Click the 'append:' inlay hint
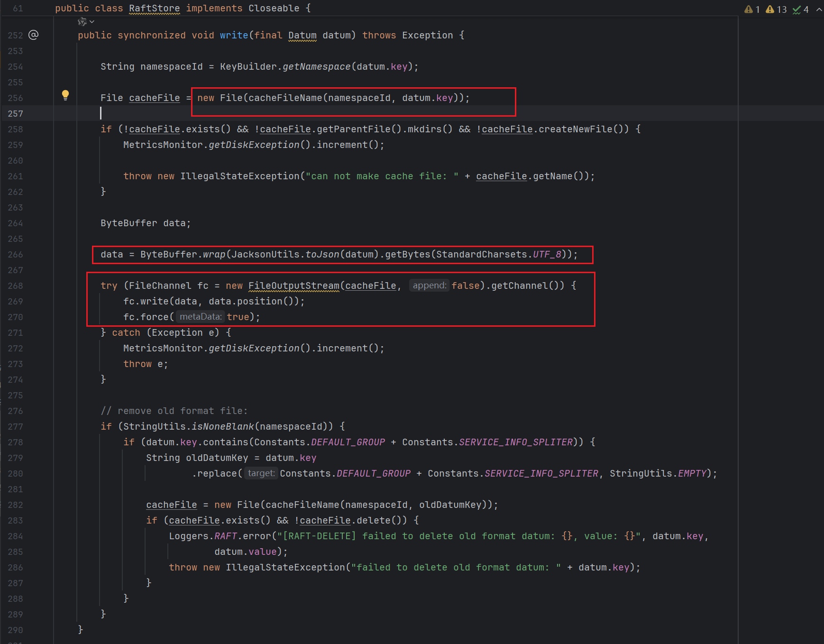This screenshot has width=824, height=644. (429, 285)
